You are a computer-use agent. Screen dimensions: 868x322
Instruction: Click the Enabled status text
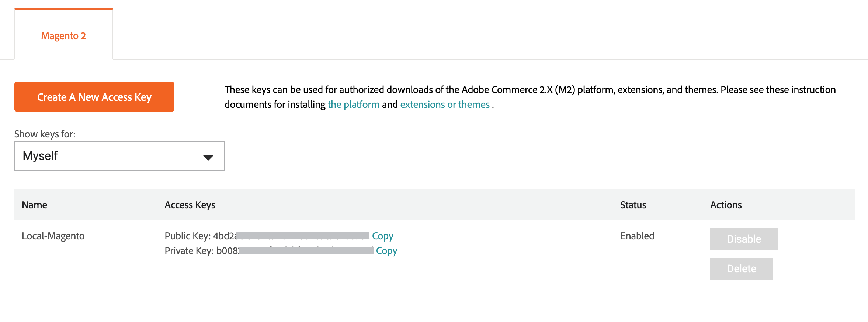[x=637, y=236]
